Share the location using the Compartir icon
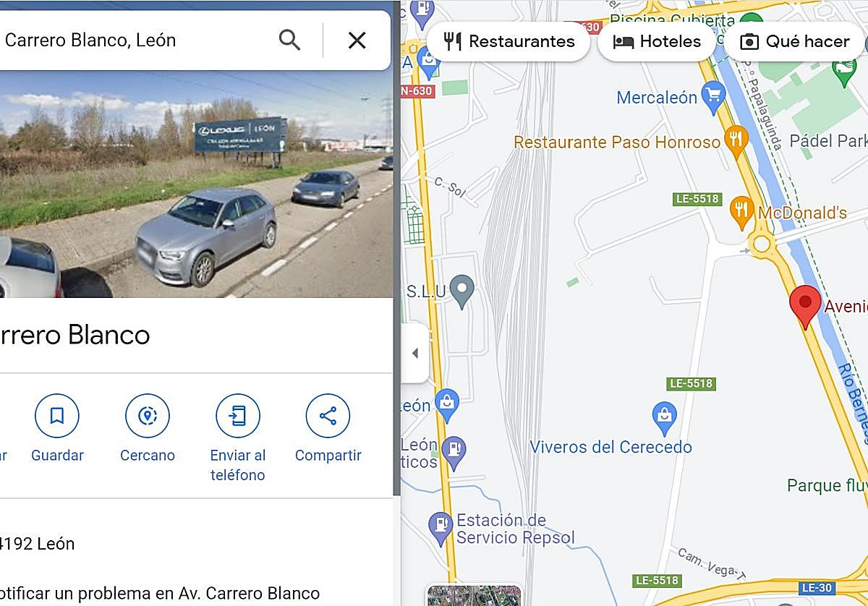This screenshot has width=868, height=606. point(328,416)
